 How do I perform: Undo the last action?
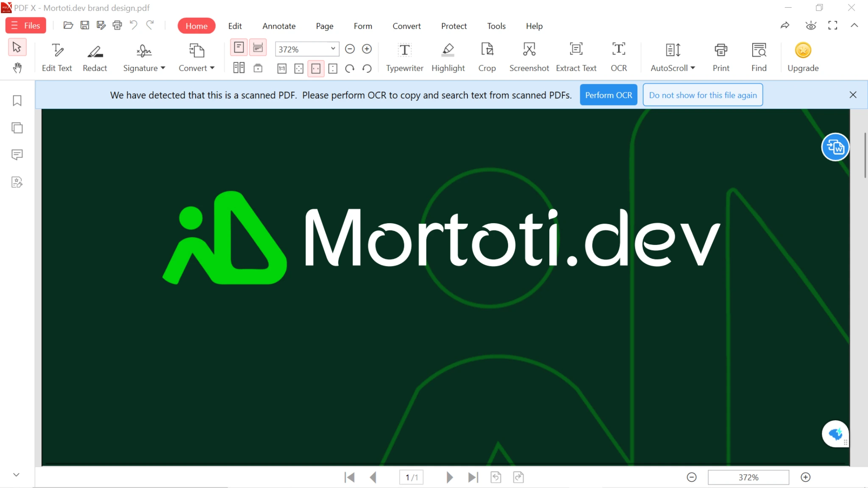click(x=134, y=25)
